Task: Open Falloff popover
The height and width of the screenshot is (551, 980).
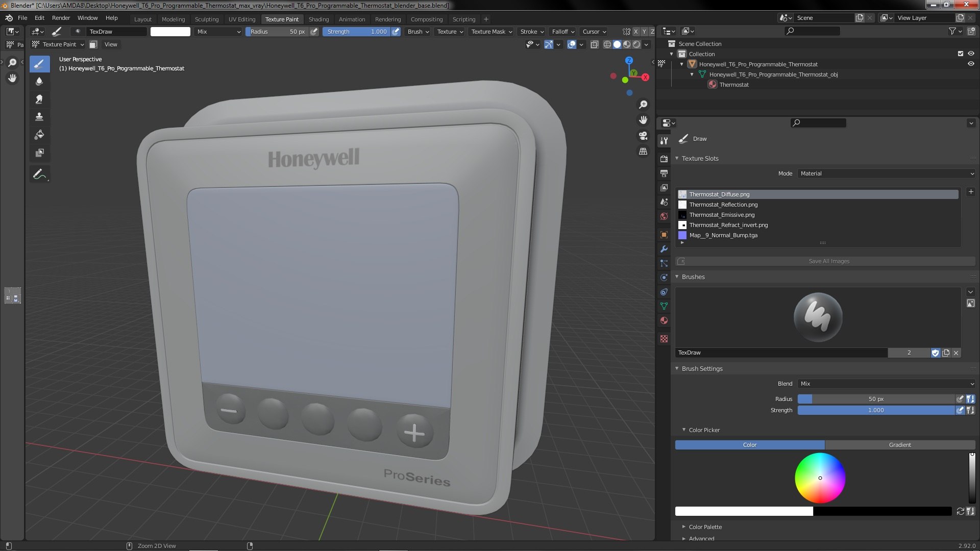Action: [563, 32]
